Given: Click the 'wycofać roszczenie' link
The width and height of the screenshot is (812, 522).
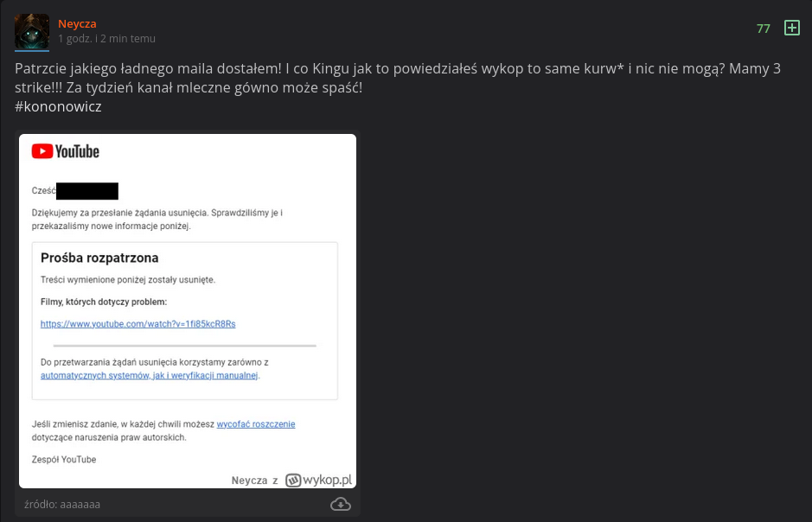Looking at the screenshot, I should click(x=255, y=424).
